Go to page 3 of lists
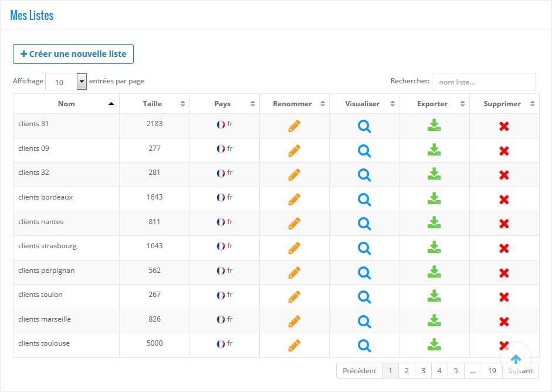The height and width of the screenshot is (392, 552). coord(423,370)
